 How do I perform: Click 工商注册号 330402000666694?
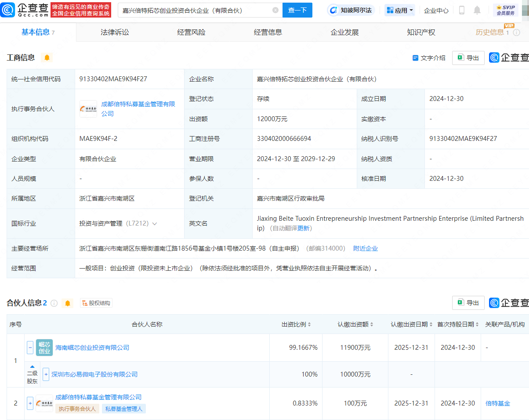click(284, 139)
